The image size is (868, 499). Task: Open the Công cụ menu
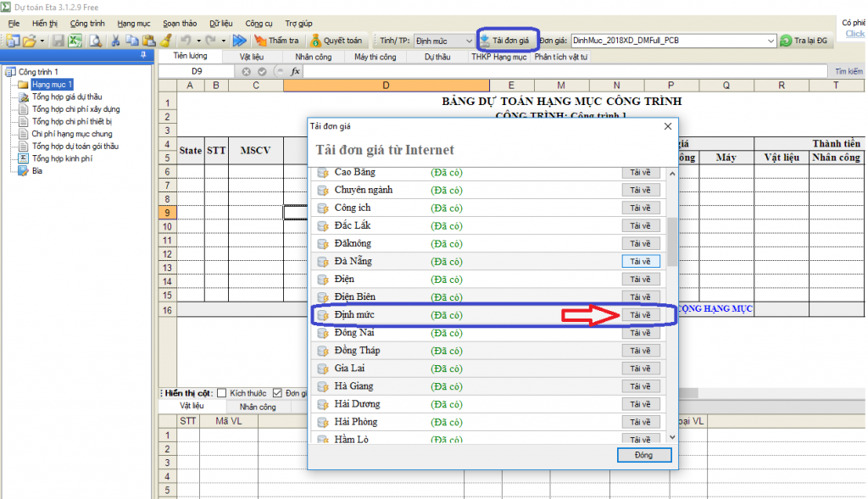(x=258, y=24)
